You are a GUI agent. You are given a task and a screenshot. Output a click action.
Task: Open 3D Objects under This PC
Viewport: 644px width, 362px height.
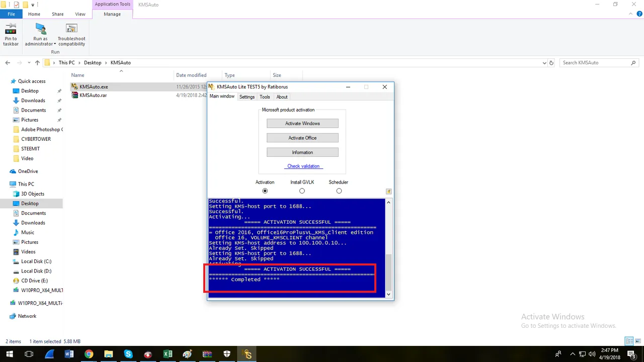click(x=33, y=194)
